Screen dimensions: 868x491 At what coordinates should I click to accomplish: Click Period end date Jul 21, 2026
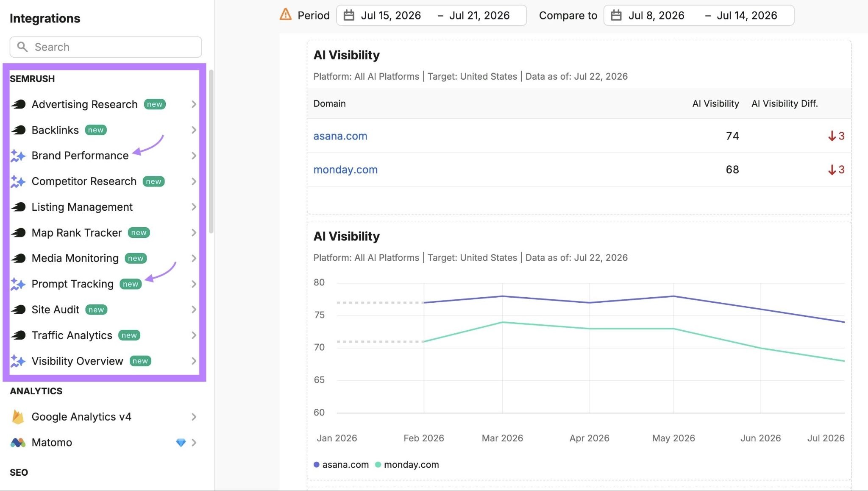click(x=479, y=16)
